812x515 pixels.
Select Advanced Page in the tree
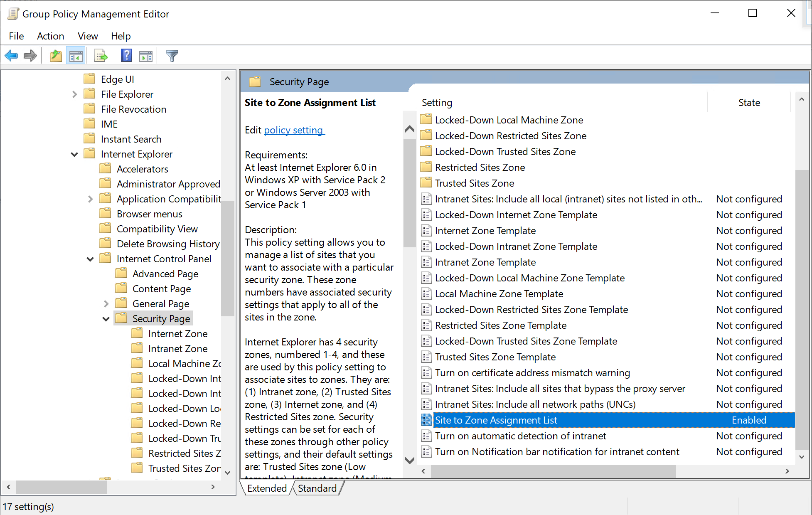coord(165,274)
